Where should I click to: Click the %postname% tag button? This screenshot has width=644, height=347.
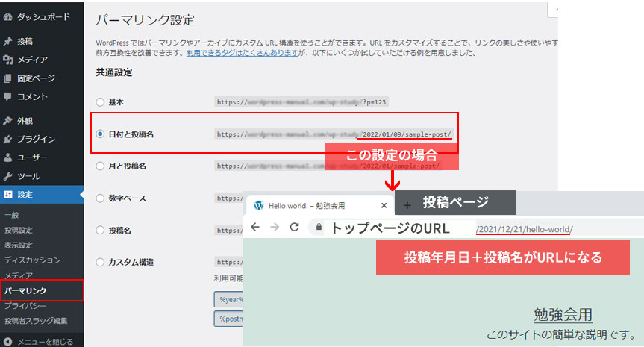click(x=228, y=319)
